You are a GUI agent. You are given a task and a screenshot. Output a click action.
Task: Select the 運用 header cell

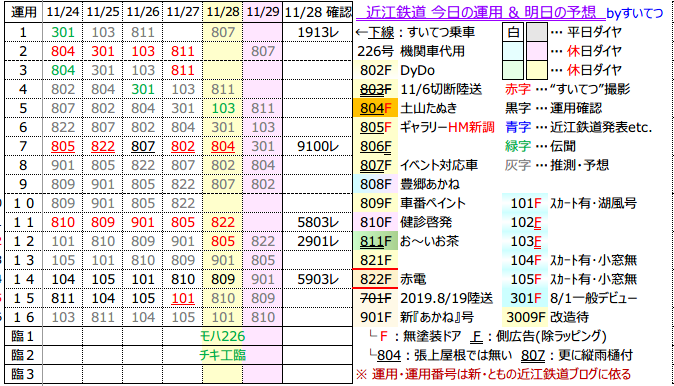click(x=24, y=12)
